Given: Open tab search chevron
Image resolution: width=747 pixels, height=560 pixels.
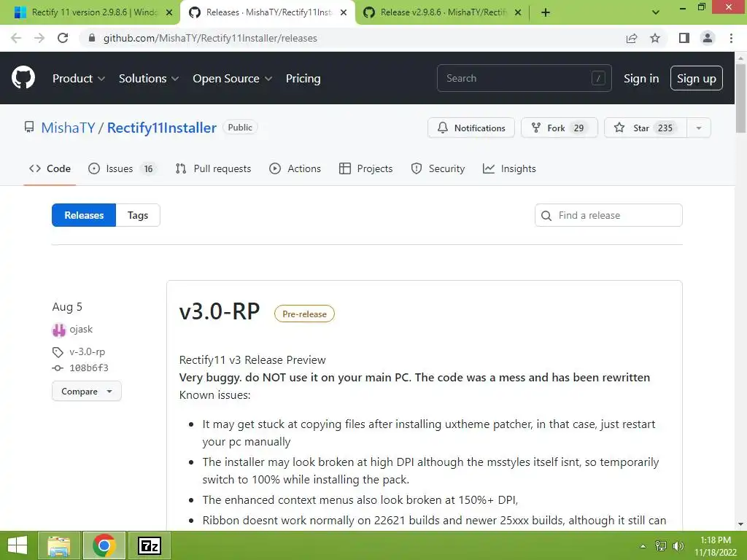Looking at the screenshot, I should [x=656, y=12].
